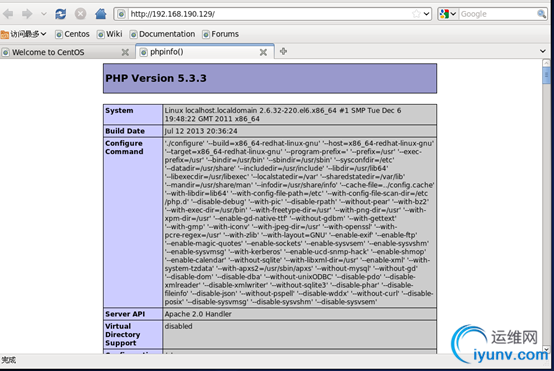Click the PHP Version 5.3.3 heading

tap(156, 78)
